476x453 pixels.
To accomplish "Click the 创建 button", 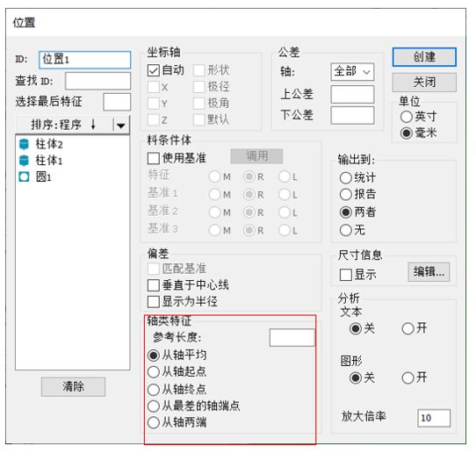I will click(x=424, y=57).
